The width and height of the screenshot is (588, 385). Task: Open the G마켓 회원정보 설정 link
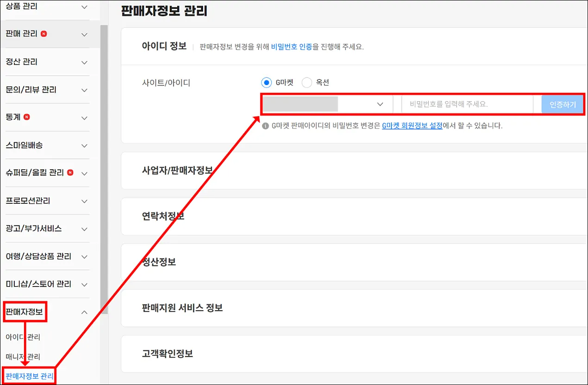[x=412, y=126]
